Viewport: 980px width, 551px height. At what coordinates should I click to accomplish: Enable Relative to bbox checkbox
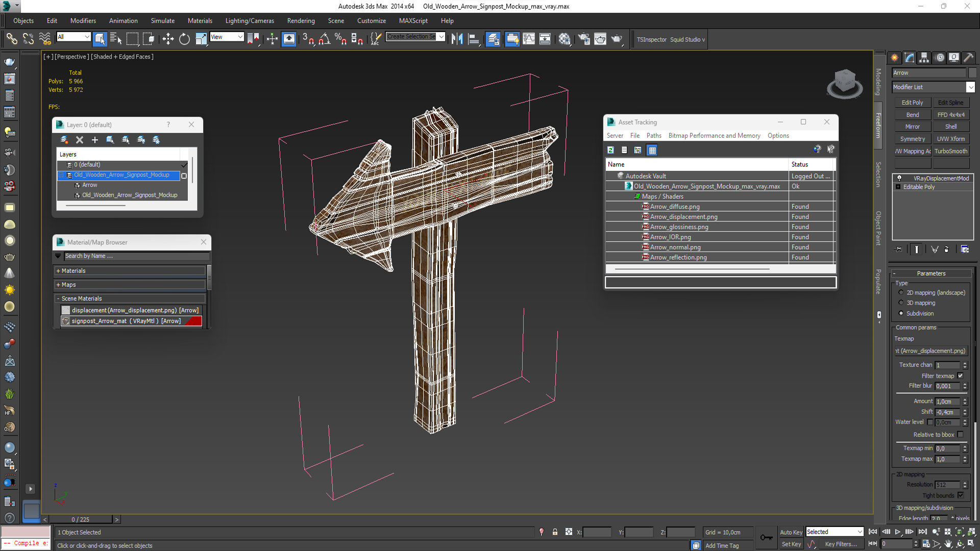point(960,435)
